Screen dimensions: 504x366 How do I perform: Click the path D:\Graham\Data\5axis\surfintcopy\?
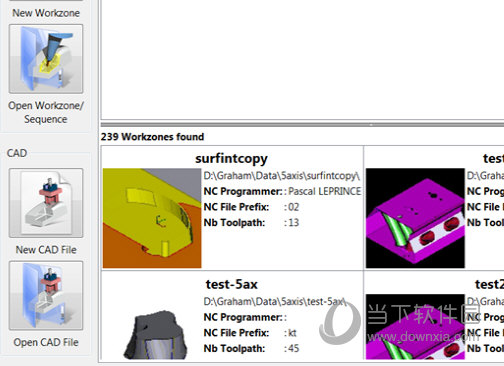[x=282, y=176]
